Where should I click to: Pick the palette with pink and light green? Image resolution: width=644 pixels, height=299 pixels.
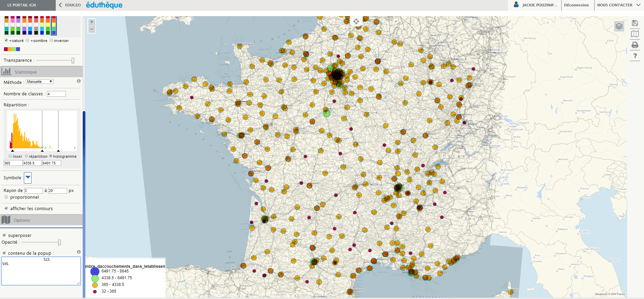(x=12, y=26)
